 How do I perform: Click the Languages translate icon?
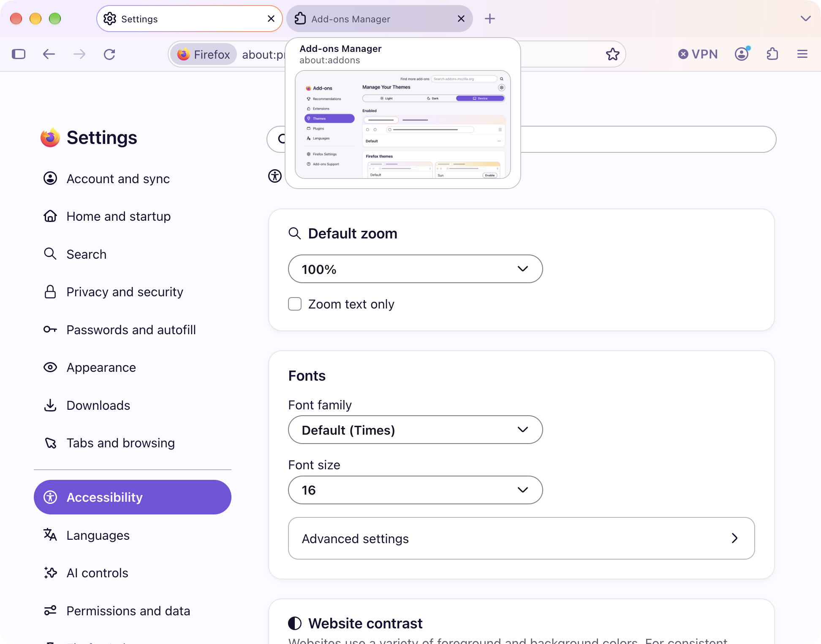click(x=50, y=535)
